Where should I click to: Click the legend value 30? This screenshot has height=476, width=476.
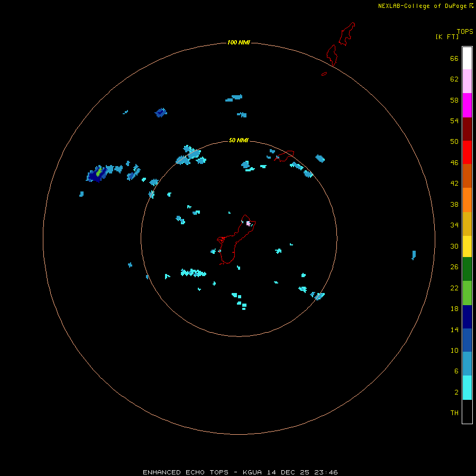pos(454,246)
